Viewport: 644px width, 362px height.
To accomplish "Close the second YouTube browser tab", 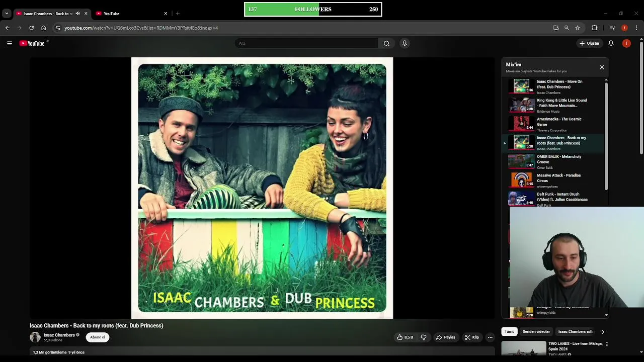I will (166, 14).
